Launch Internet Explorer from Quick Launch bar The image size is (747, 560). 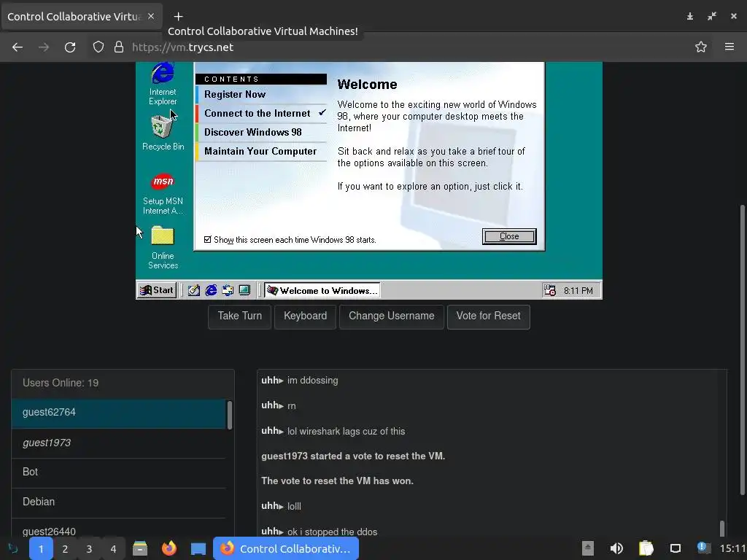211,290
